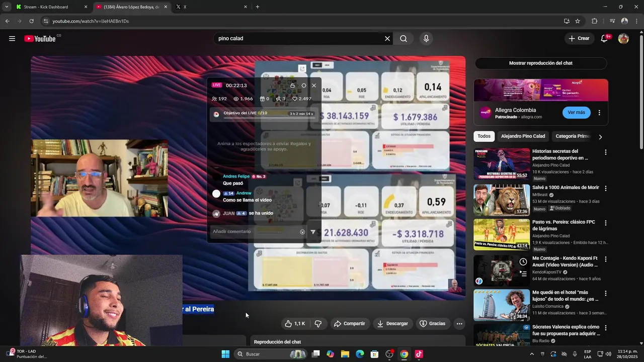Viewport: 644px width, 362px height.
Task: Open the YouTube guide hamburger menu
Action: pos(12,39)
